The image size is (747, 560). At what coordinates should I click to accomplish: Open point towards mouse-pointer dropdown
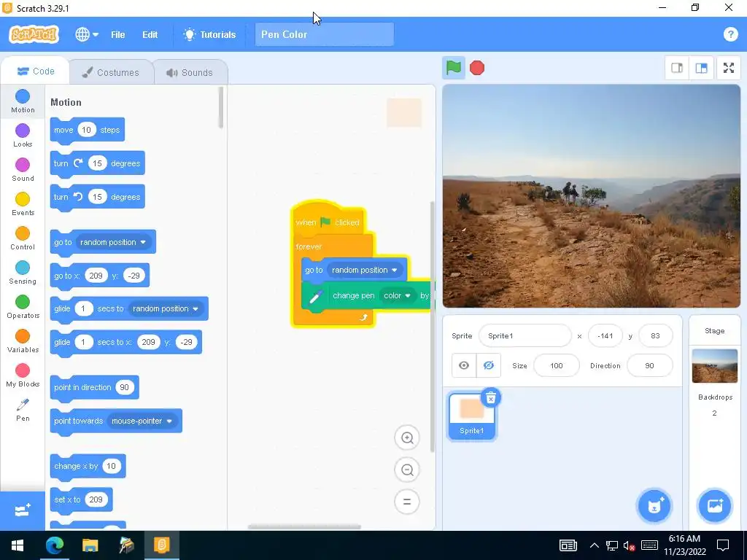pos(142,421)
